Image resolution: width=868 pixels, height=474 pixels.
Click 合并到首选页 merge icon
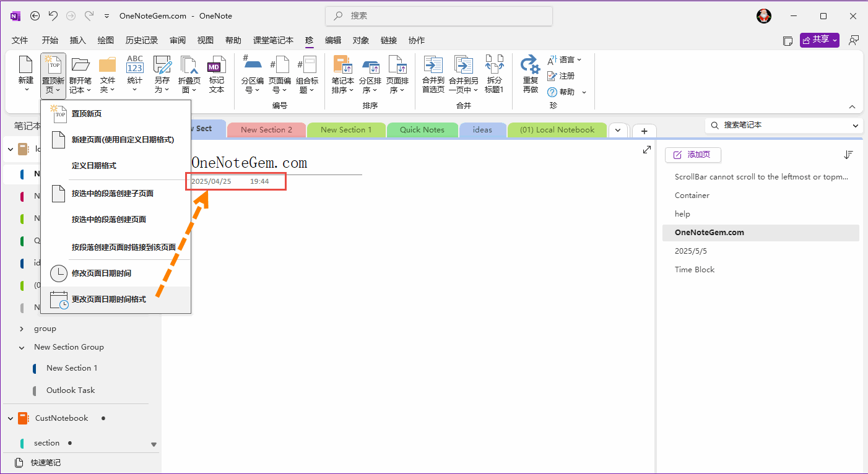coord(433,64)
